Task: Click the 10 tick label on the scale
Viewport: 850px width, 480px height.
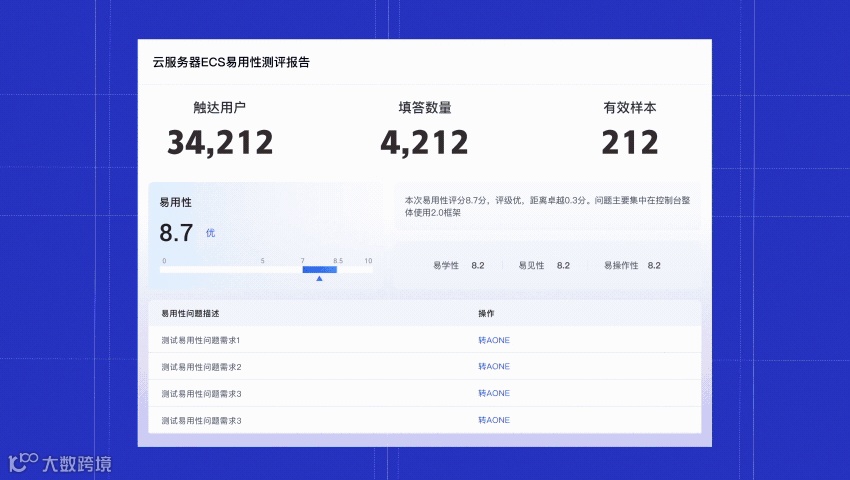Action: 368,261
